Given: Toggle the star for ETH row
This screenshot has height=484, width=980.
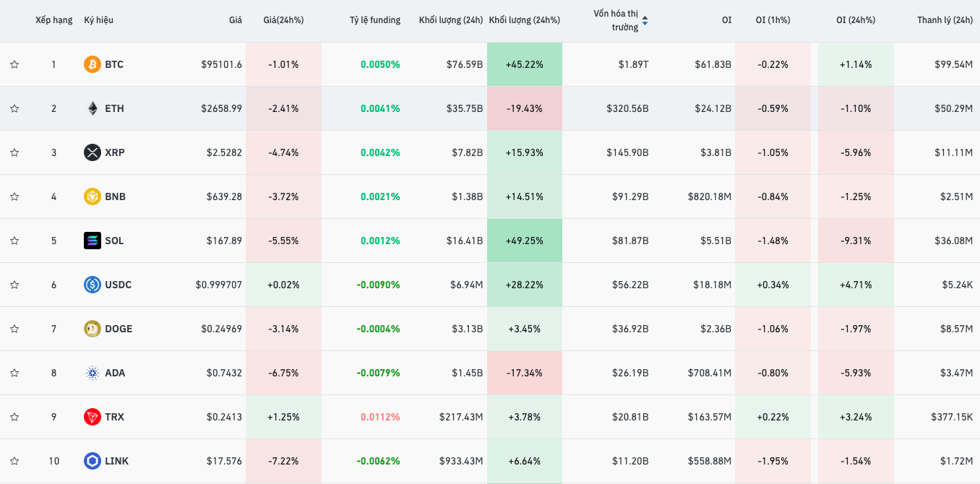Looking at the screenshot, I should pos(14,108).
